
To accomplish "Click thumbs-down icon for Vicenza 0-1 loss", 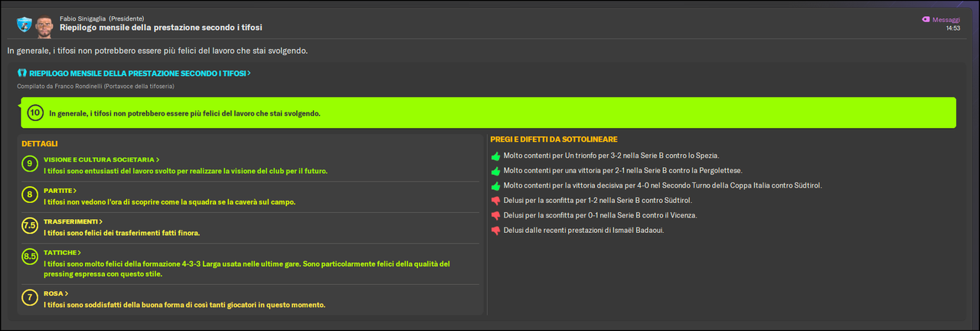I will [x=495, y=215].
